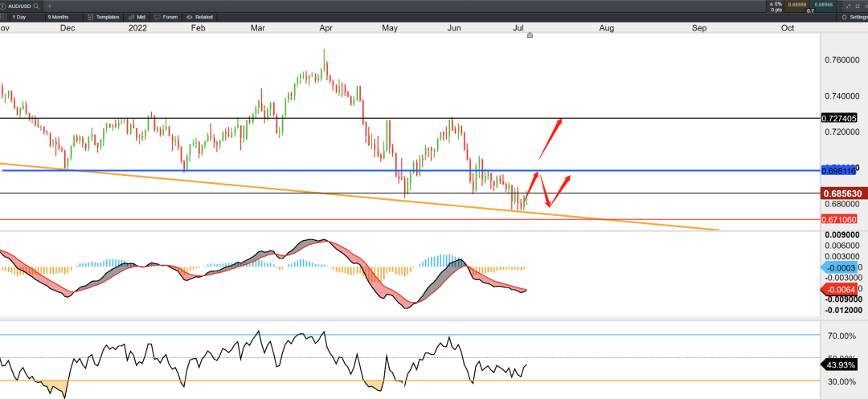
Task: Open the Forum chat panel
Action: pos(166,17)
